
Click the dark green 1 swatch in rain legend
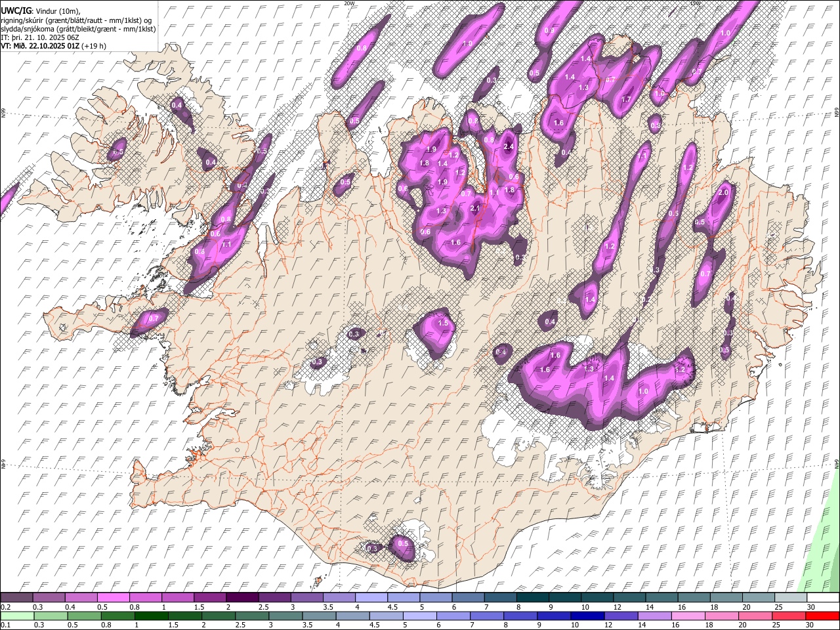[x=152, y=616]
